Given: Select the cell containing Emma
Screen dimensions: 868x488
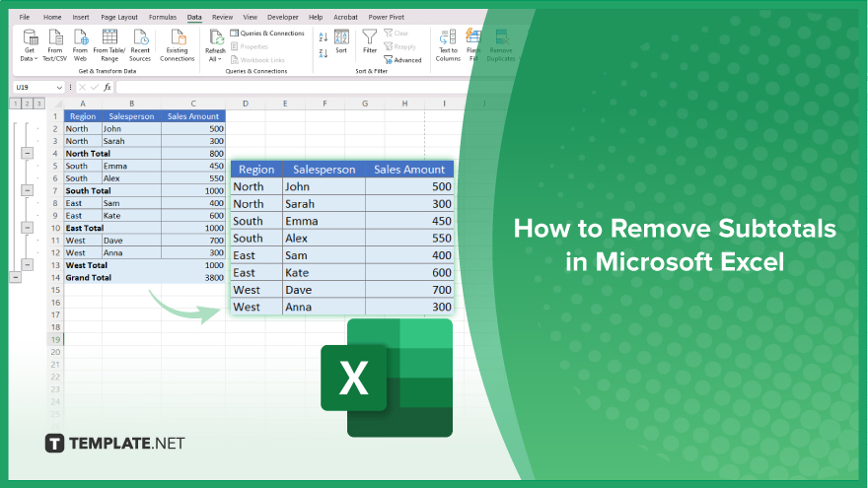Looking at the screenshot, I should (132, 166).
